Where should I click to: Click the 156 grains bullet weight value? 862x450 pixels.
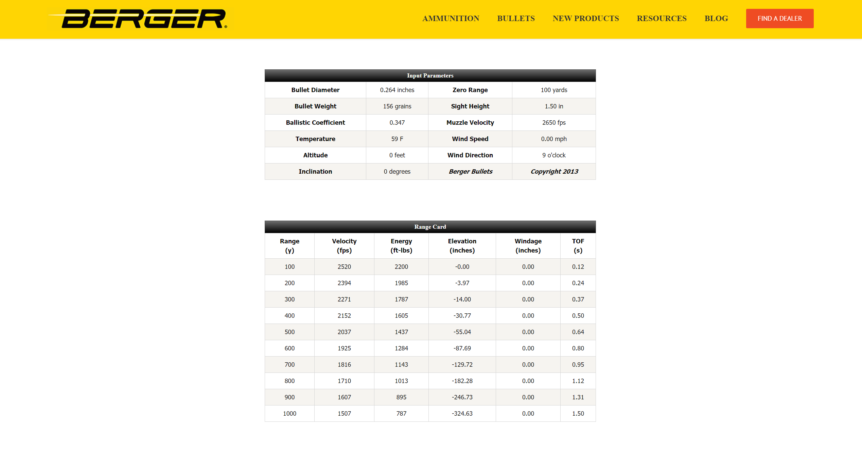coord(397,106)
